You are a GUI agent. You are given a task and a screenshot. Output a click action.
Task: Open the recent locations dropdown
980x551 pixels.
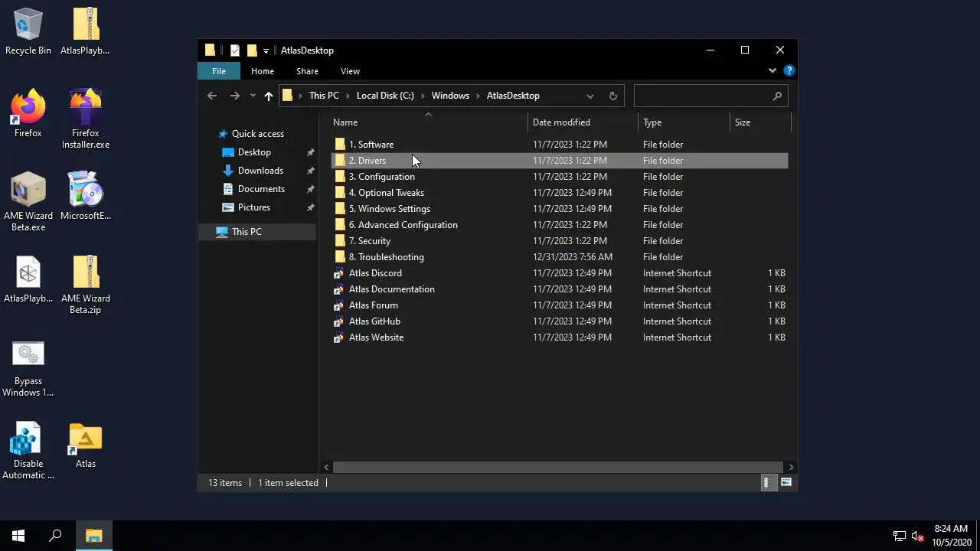253,96
